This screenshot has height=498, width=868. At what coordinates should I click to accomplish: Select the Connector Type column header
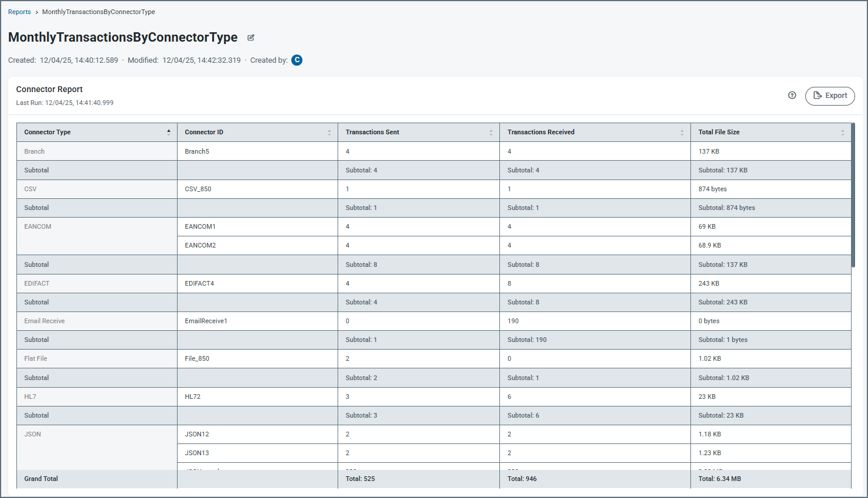pos(47,133)
